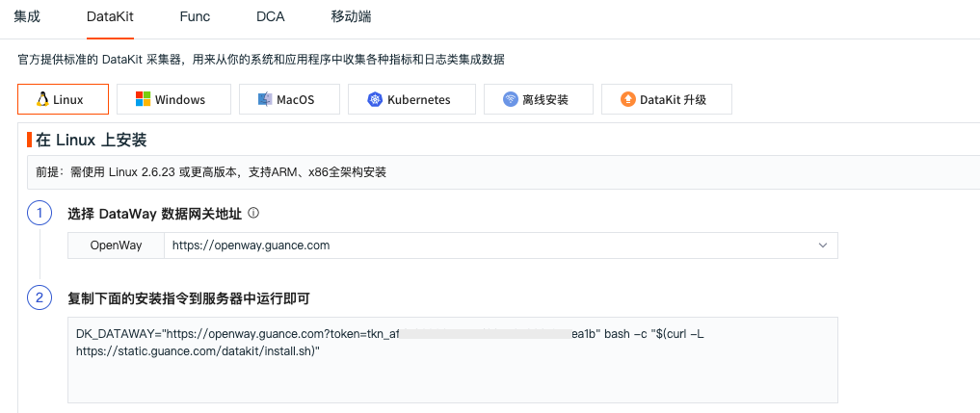Click the offline install wifi icon
This screenshot has height=413, width=980.
(510, 99)
